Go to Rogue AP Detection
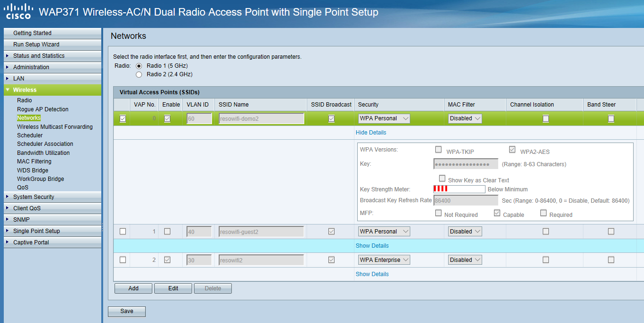Screen dimensions: 644x323 coord(43,109)
